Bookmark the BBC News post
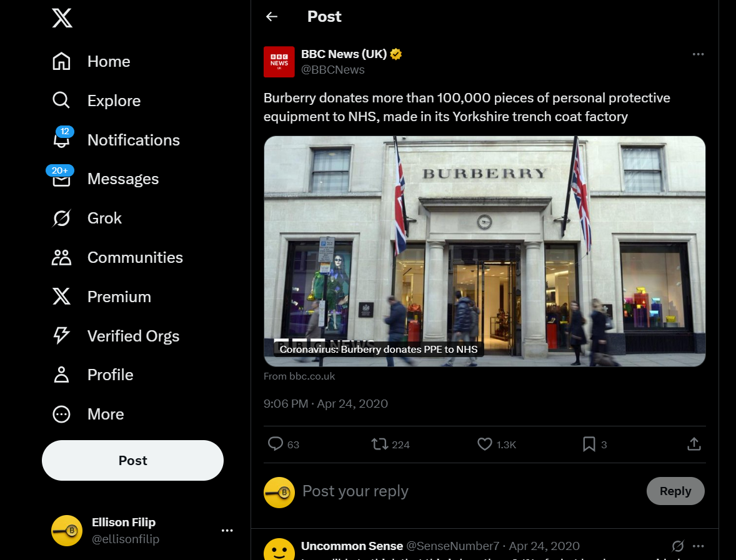This screenshot has height=560, width=736. [x=589, y=444]
